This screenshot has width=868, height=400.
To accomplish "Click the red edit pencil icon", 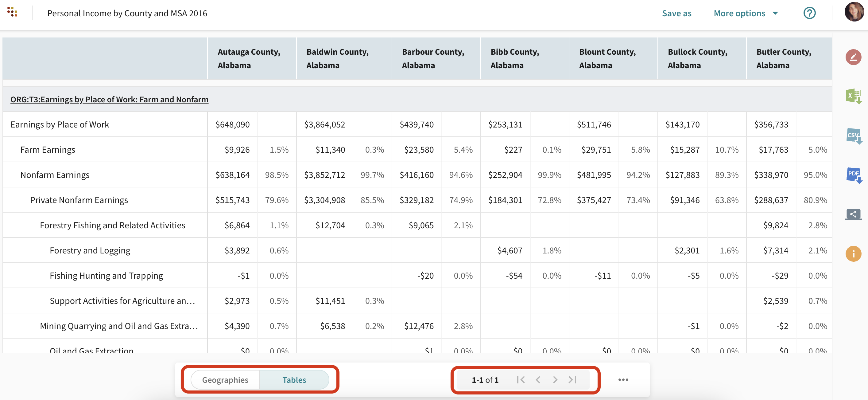I will pyautogui.click(x=853, y=57).
